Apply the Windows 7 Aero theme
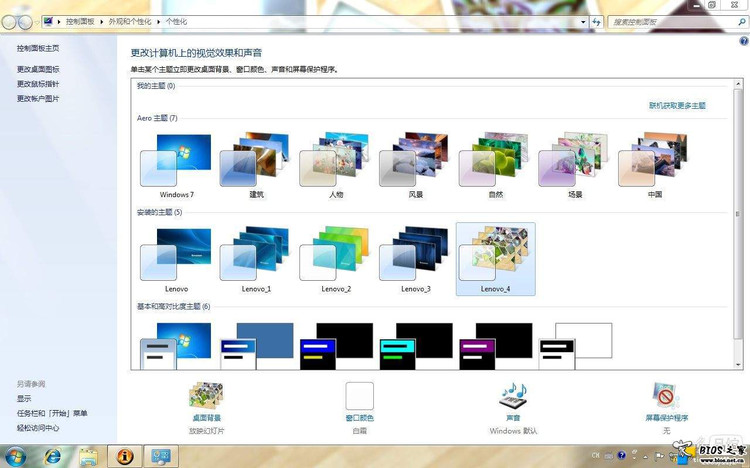Viewport: 750px width, 468px height. pos(176,166)
